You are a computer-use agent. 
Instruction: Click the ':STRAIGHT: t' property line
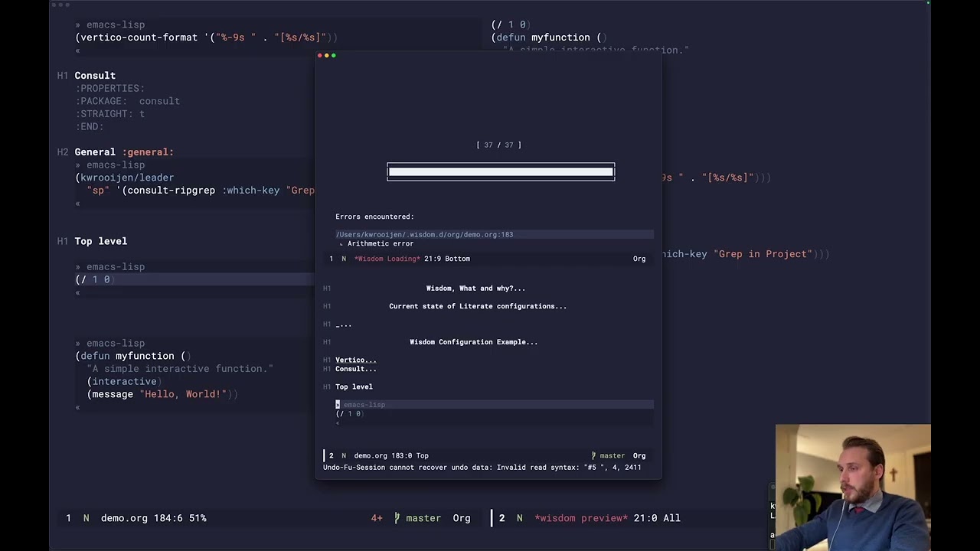coord(110,114)
